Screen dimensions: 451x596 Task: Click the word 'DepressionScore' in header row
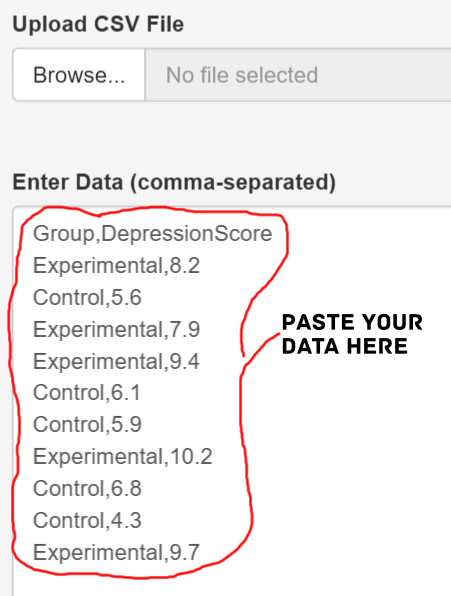click(x=187, y=234)
